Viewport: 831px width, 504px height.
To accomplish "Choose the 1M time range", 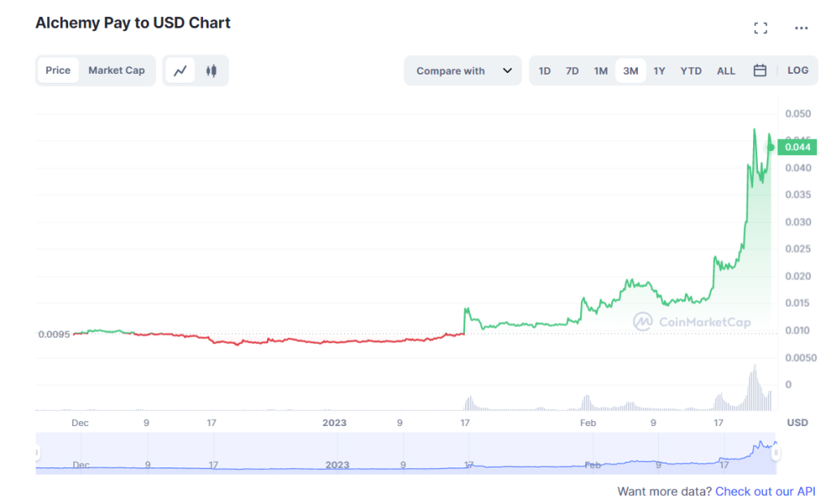I will (x=601, y=71).
